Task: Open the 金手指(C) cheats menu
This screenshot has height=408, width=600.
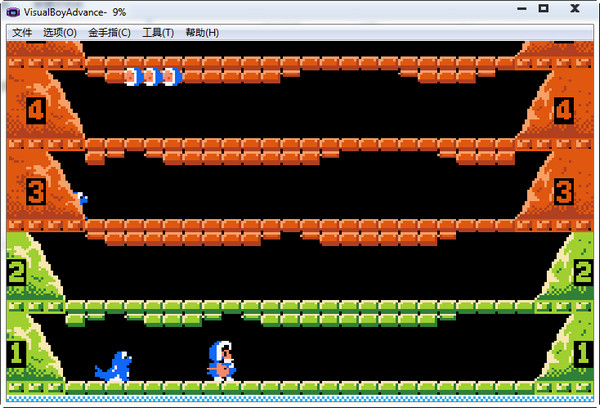Action: [109, 32]
